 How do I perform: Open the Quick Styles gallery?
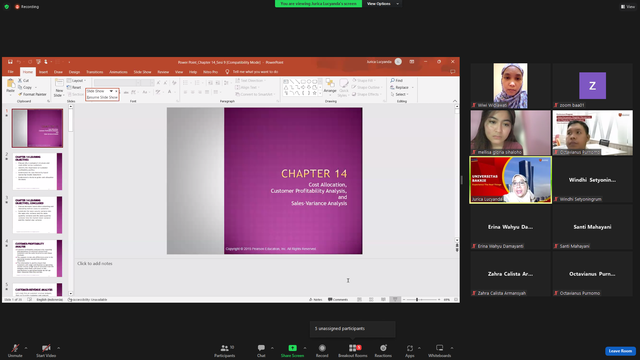[x=344, y=88]
